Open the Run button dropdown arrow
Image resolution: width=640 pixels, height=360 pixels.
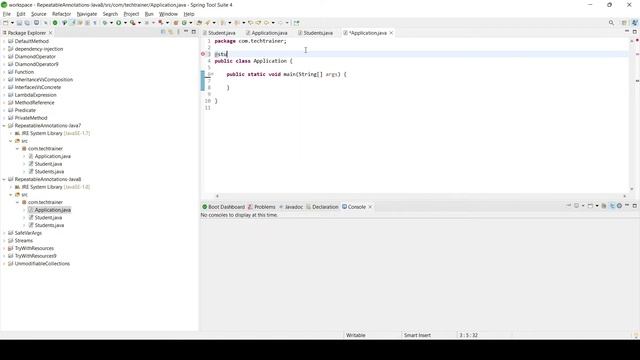point(125,23)
